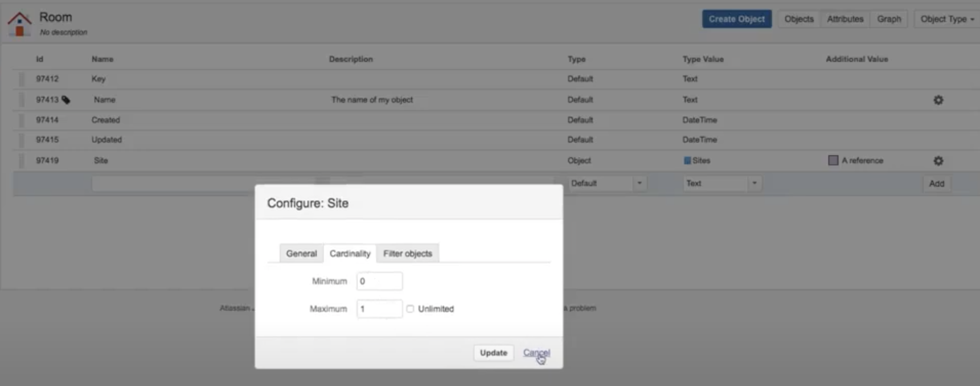Click the gray A reference color swatch

click(x=833, y=160)
